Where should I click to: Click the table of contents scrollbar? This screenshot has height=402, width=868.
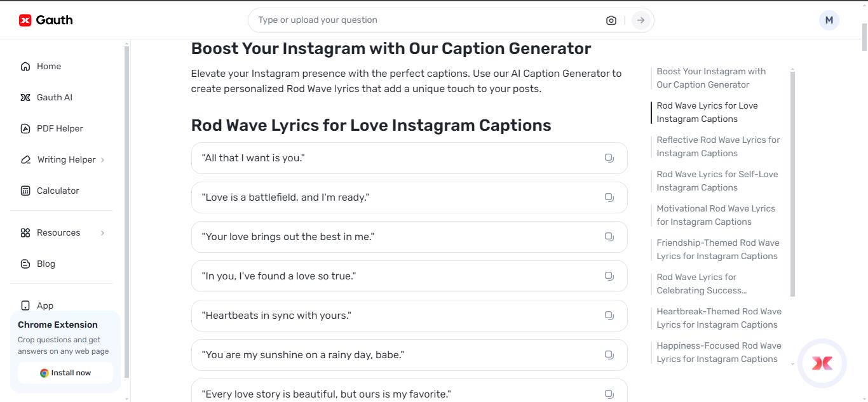pos(792,184)
